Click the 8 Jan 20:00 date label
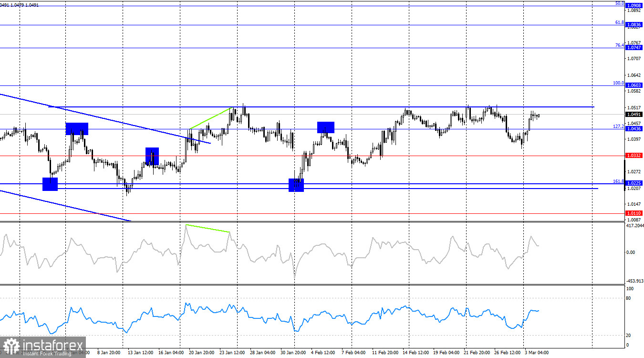The width and height of the screenshot is (644, 358). coord(109,353)
